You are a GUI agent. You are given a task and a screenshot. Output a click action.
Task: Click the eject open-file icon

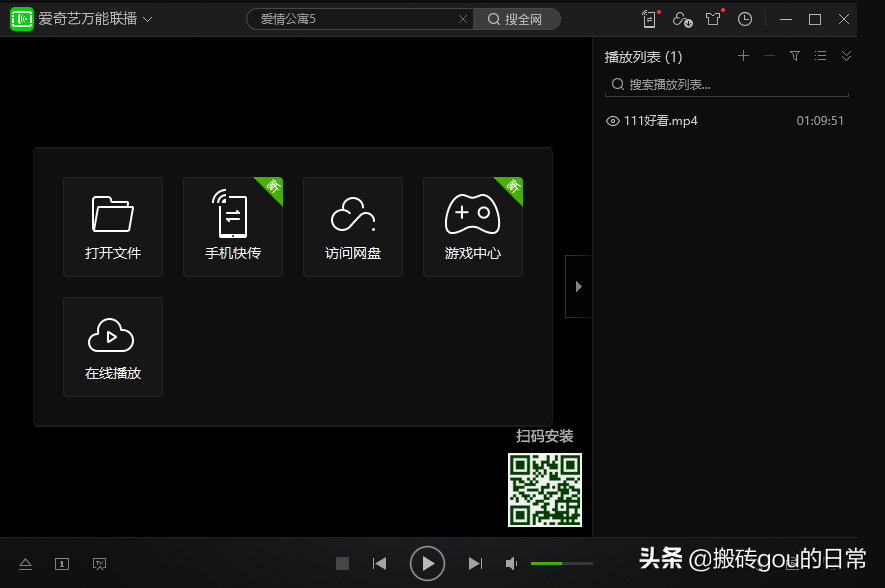[x=25, y=564]
